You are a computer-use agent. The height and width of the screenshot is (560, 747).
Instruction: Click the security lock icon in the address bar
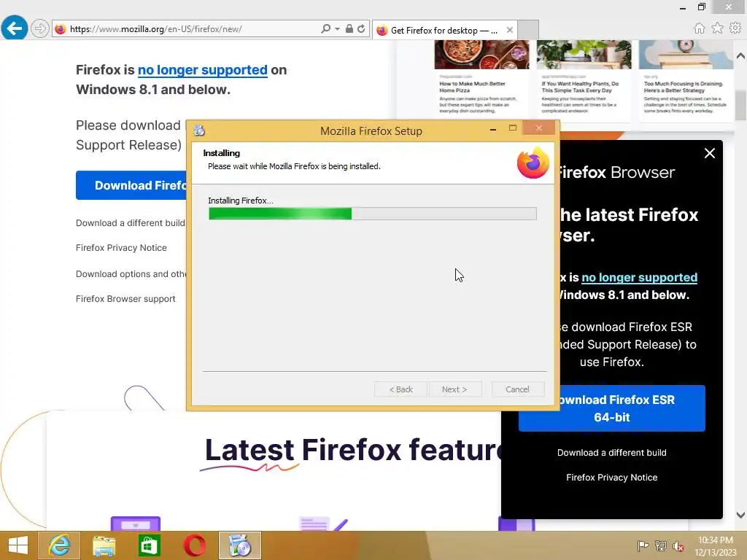click(x=349, y=28)
